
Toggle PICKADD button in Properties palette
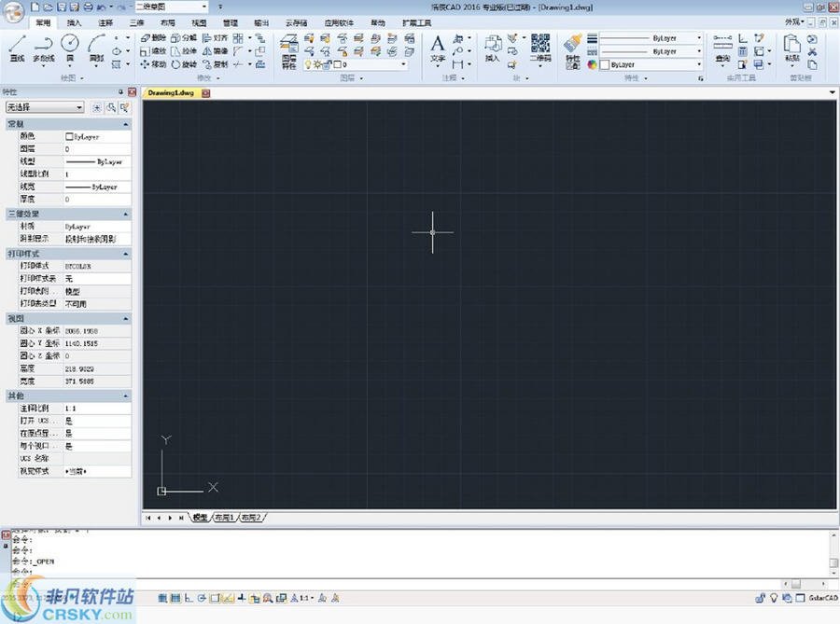pyautogui.click(x=96, y=107)
